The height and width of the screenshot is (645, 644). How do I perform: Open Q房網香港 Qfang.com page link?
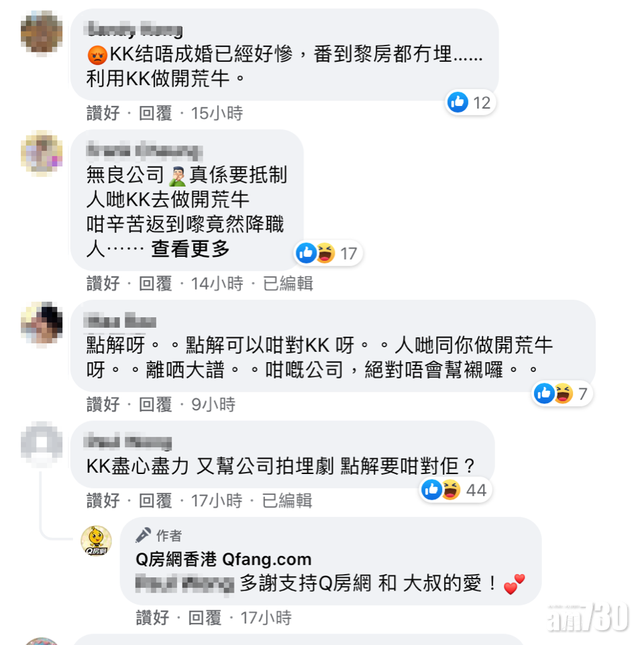[223, 559]
